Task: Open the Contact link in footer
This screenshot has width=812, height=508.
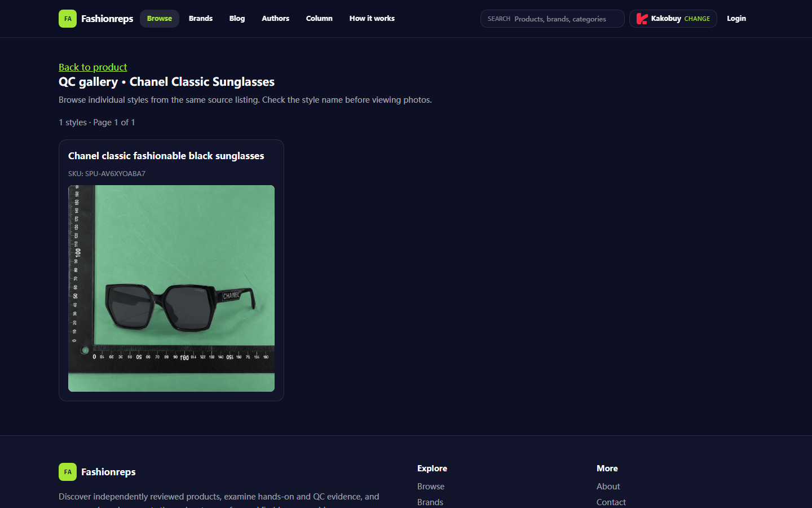Action: pyautogui.click(x=611, y=502)
